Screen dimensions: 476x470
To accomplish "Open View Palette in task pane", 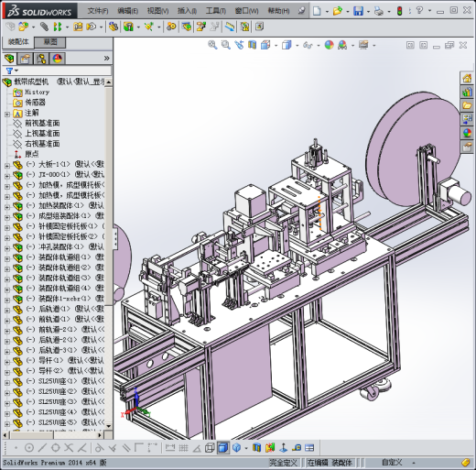I will click(x=467, y=119).
